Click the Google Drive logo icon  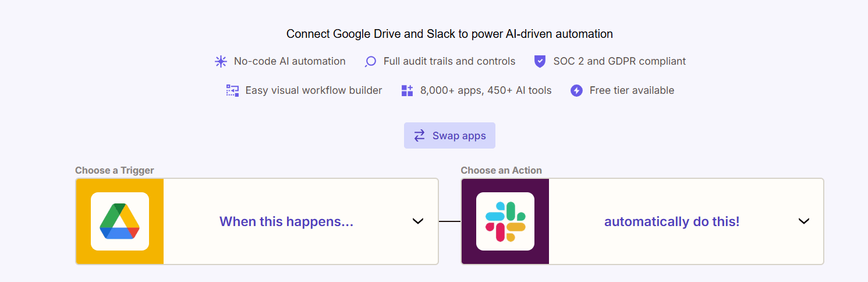[x=119, y=221]
